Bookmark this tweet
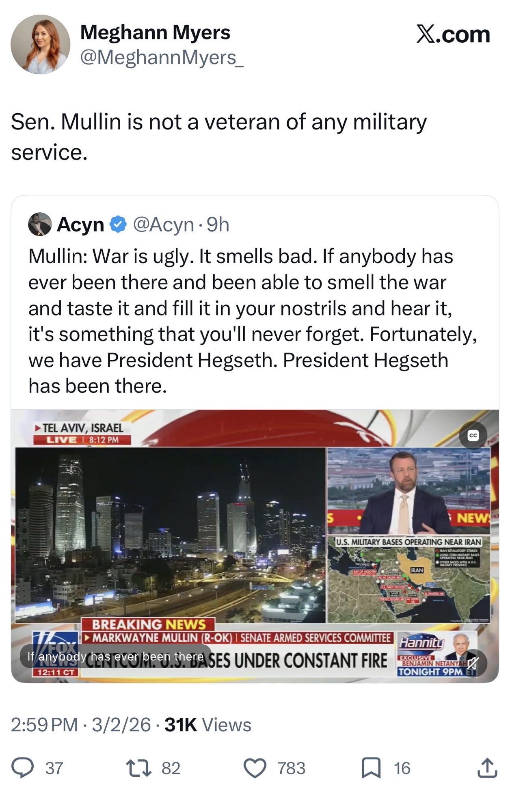Image resolution: width=510 pixels, height=812 pixels. tap(371, 768)
